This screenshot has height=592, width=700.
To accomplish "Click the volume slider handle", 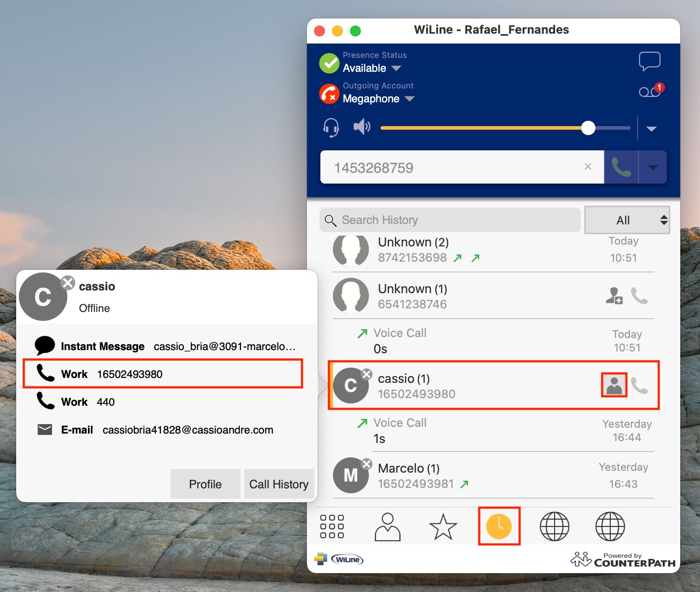I will point(588,128).
